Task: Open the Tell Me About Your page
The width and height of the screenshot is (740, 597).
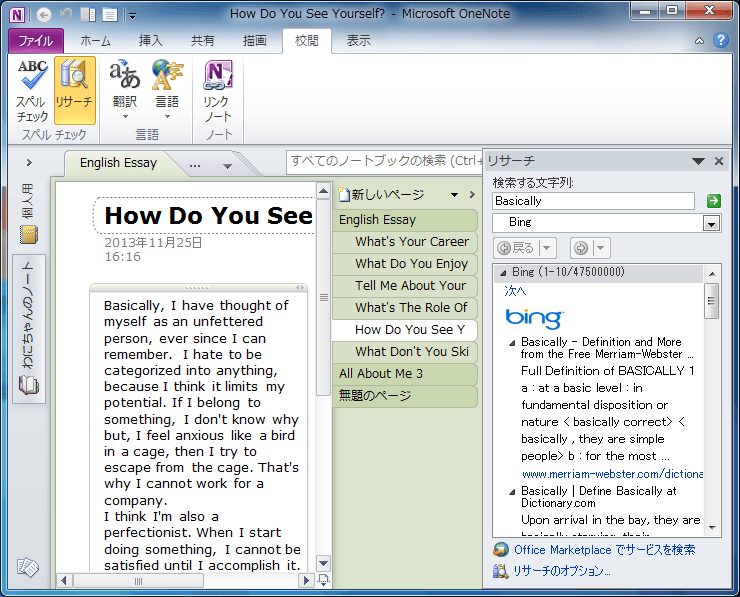Action: coord(405,286)
